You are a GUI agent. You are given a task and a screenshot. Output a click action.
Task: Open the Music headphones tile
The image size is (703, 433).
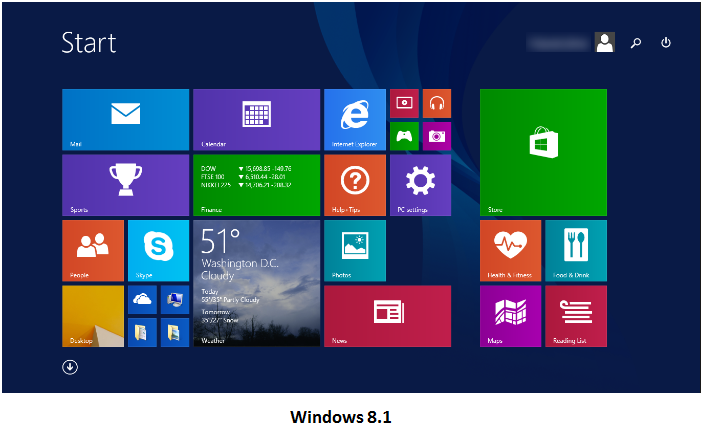coord(437,104)
